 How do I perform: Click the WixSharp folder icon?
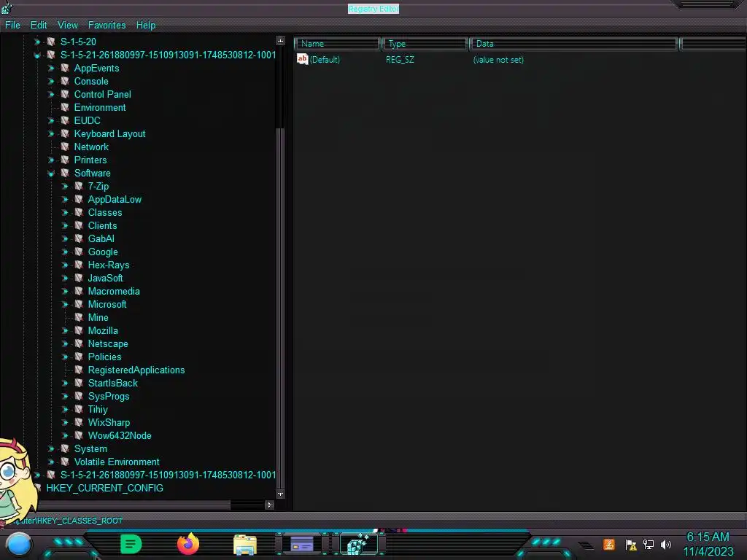[79, 422]
